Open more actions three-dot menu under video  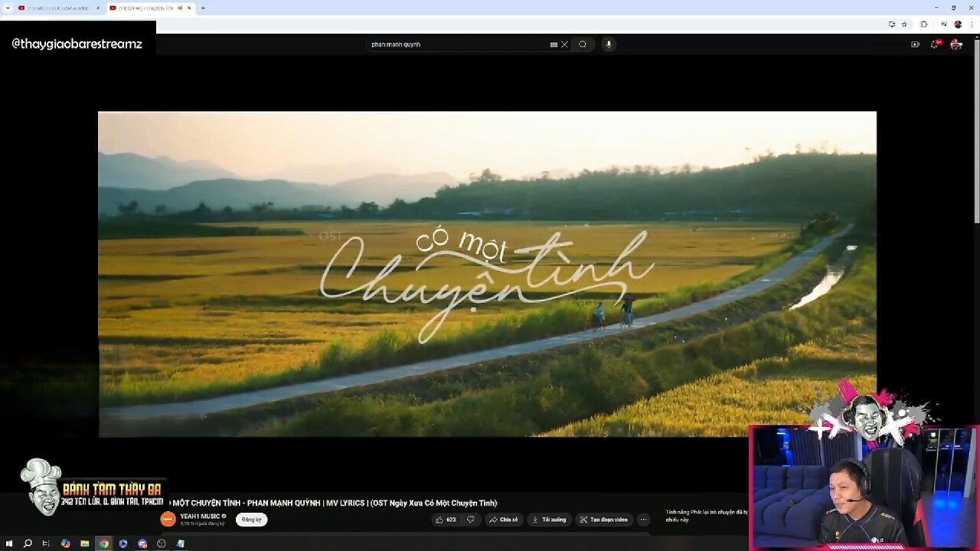[x=643, y=520]
